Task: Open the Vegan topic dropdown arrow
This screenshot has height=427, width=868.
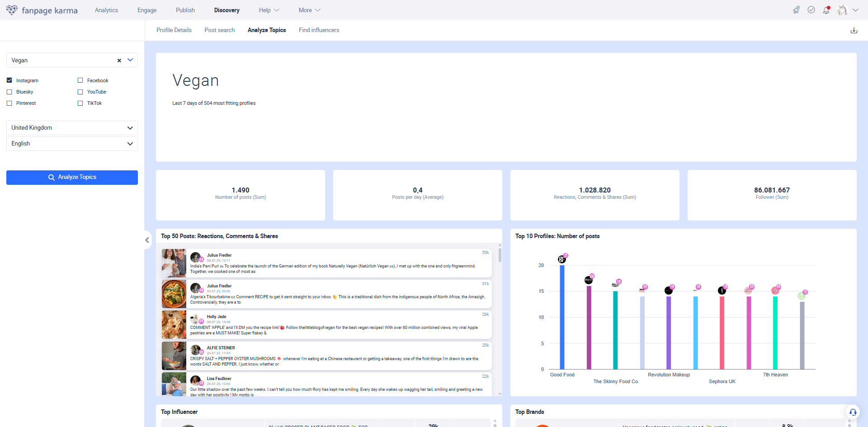Action: 130,60
